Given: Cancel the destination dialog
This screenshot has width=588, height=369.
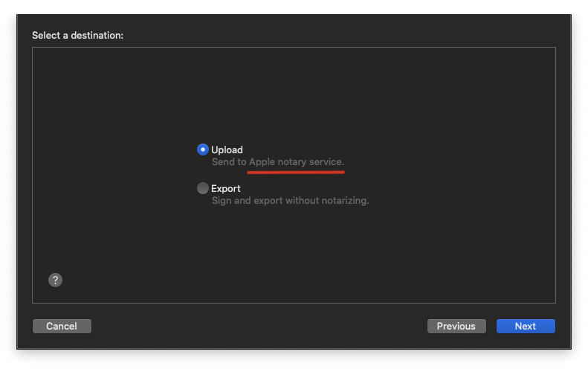Looking at the screenshot, I should (x=62, y=326).
